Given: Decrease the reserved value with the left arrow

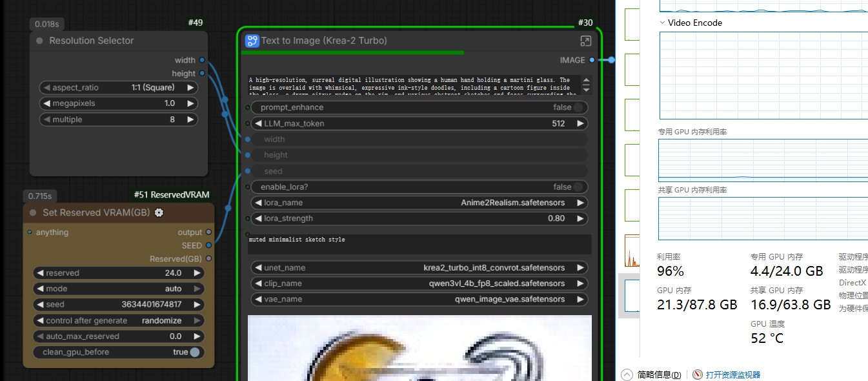Looking at the screenshot, I should [x=40, y=273].
